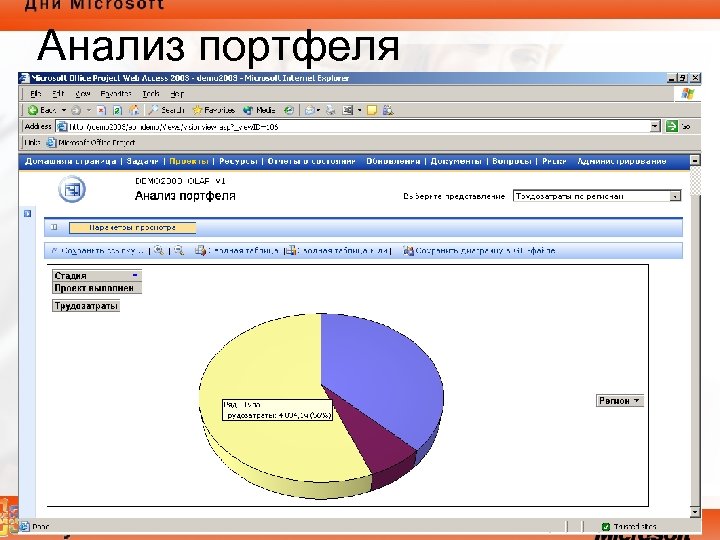The image size is (720, 540).
Task: Open the IE Search pane
Action: coord(166,110)
